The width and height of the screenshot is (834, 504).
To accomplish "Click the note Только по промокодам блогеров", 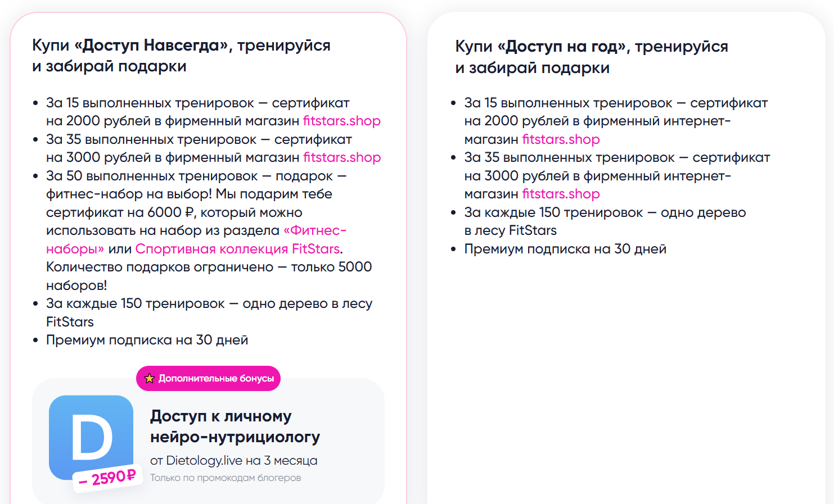I will [226, 478].
